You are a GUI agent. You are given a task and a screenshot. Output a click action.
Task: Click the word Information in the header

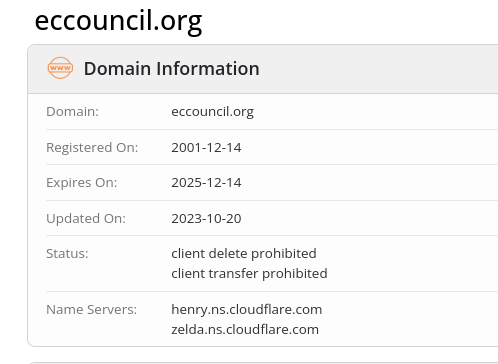click(208, 69)
